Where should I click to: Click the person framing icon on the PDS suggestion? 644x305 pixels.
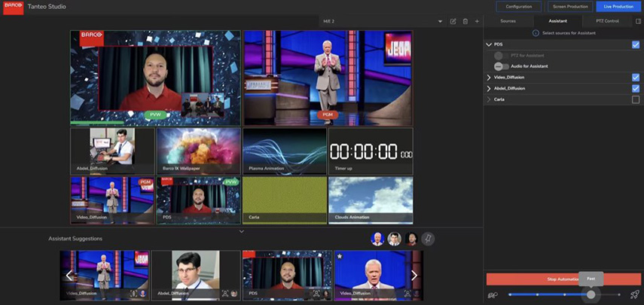pos(316,293)
